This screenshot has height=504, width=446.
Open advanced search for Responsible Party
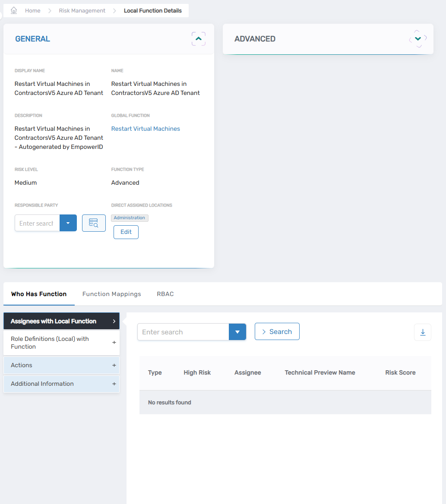pos(94,223)
